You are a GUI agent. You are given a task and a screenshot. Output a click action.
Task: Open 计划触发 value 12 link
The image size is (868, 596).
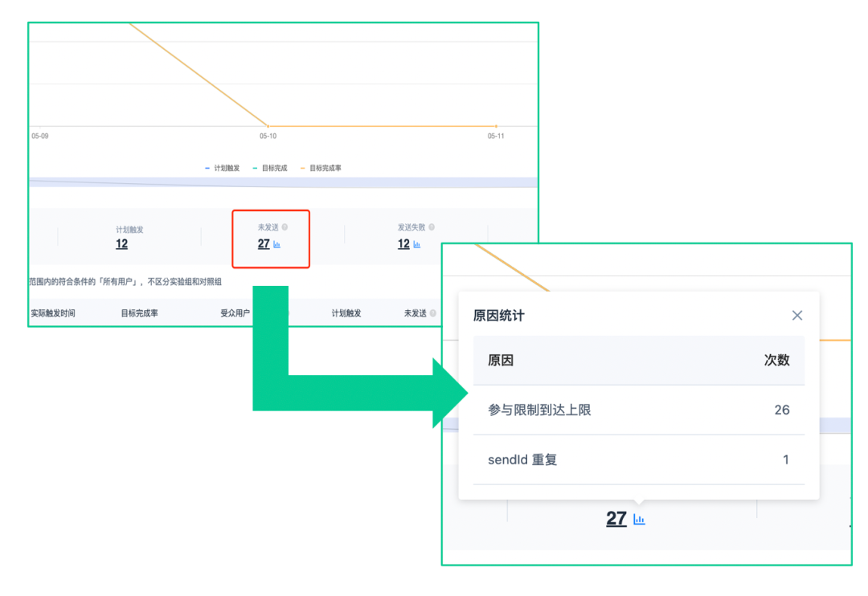[122, 244]
